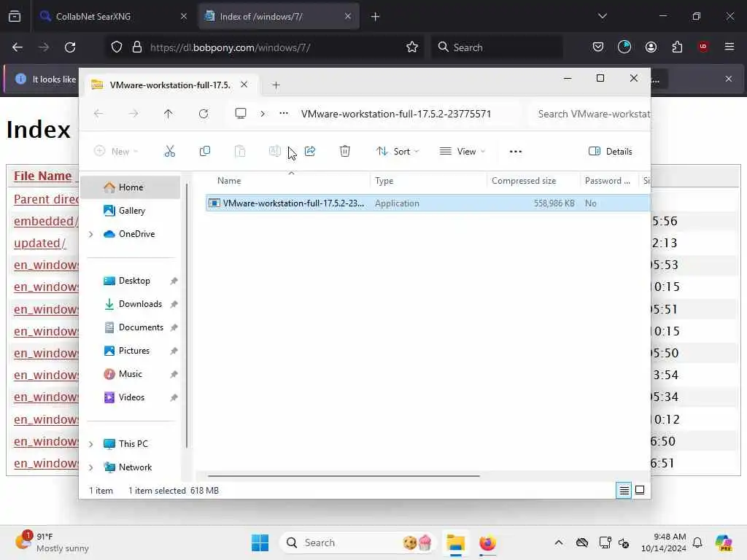
Task: Open Documents quick access folder
Action: pyautogui.click(x=141, y=327)
